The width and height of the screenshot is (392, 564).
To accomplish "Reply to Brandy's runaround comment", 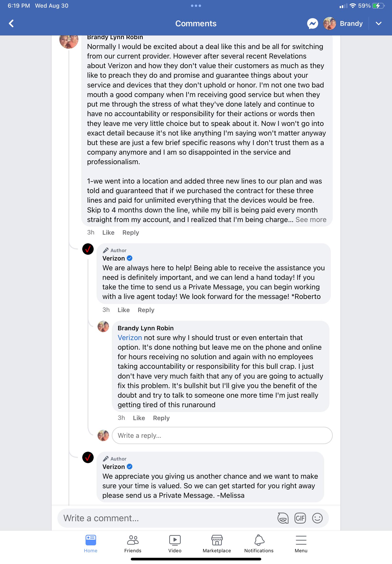I will coord(161,418).
